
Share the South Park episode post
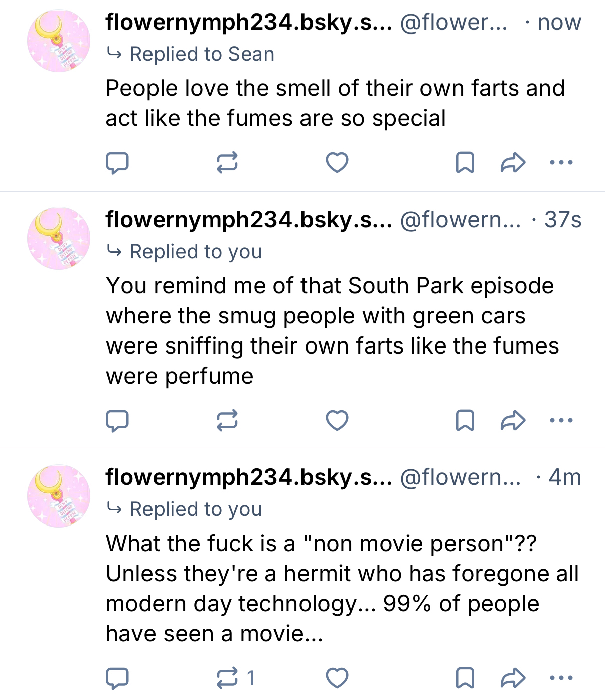[x=513, y=420]
